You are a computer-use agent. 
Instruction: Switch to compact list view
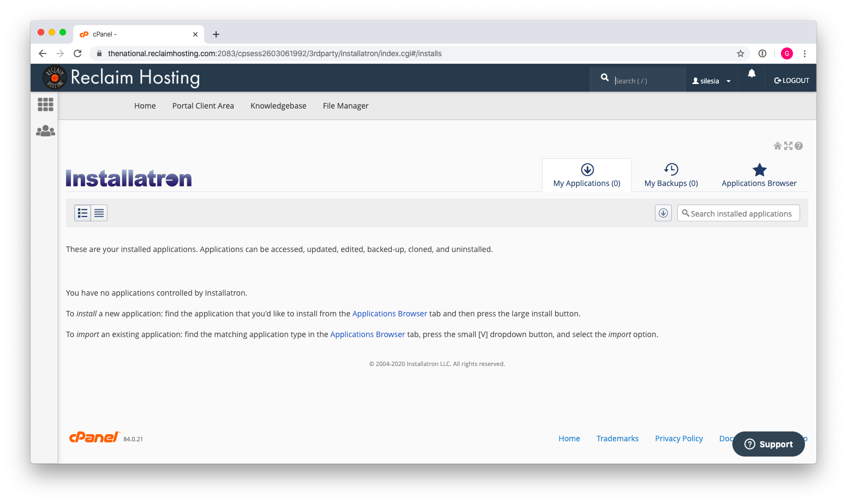[x=99, y=213]
